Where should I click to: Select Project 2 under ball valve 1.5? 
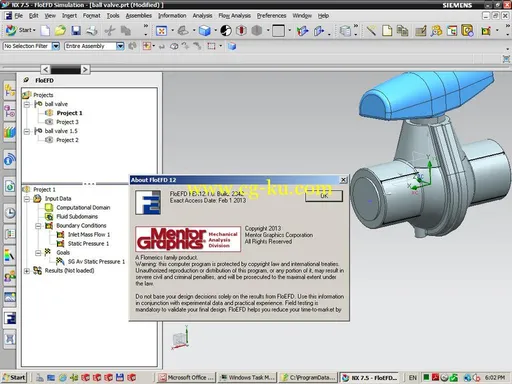point(67,140)
